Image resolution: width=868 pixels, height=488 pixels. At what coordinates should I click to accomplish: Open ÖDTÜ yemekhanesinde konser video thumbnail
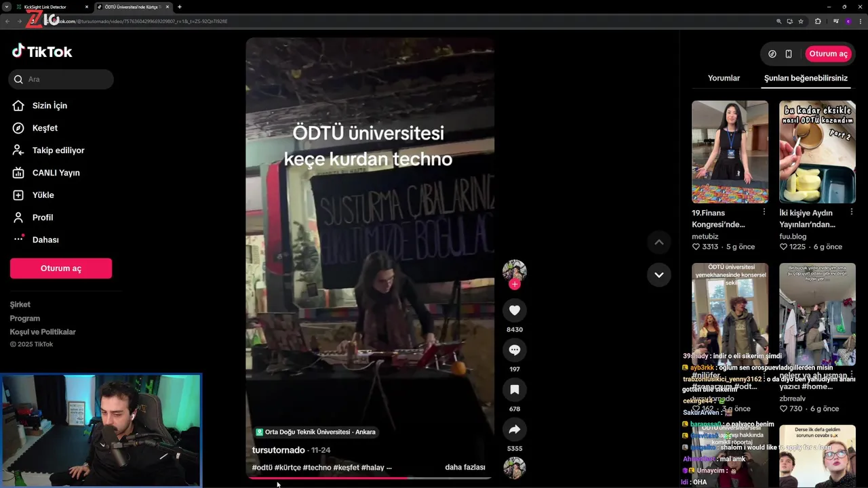click(x=730, y=314)
